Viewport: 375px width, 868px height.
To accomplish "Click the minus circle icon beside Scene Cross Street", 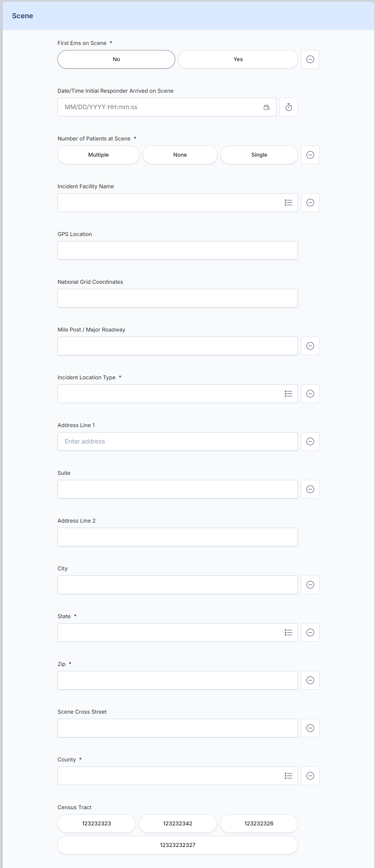I will [310, 728].
